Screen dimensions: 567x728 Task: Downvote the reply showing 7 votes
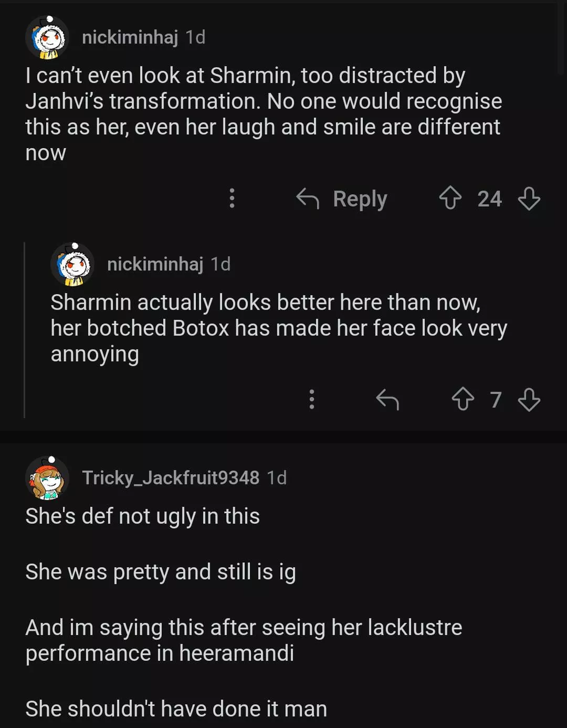[529, 399]
